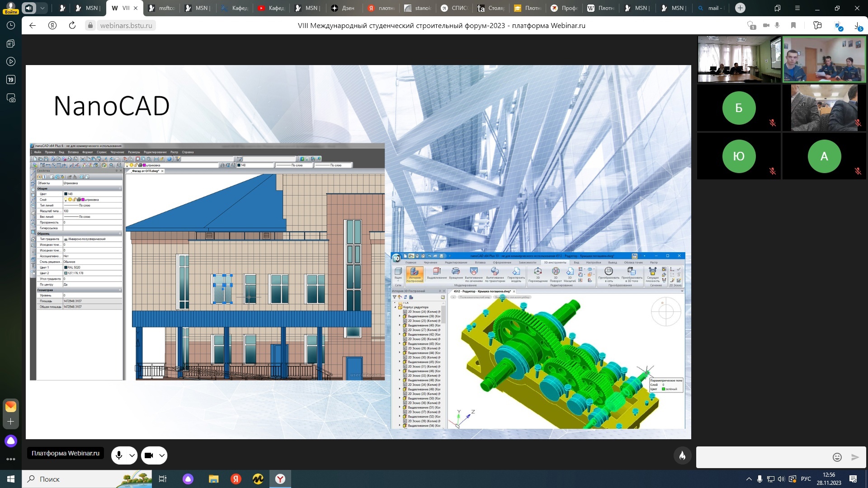Viewport: 868px width, 488px height.
Task: Switch to the Дзен tab
Action: pyautogui.click(x=344, y=8)
